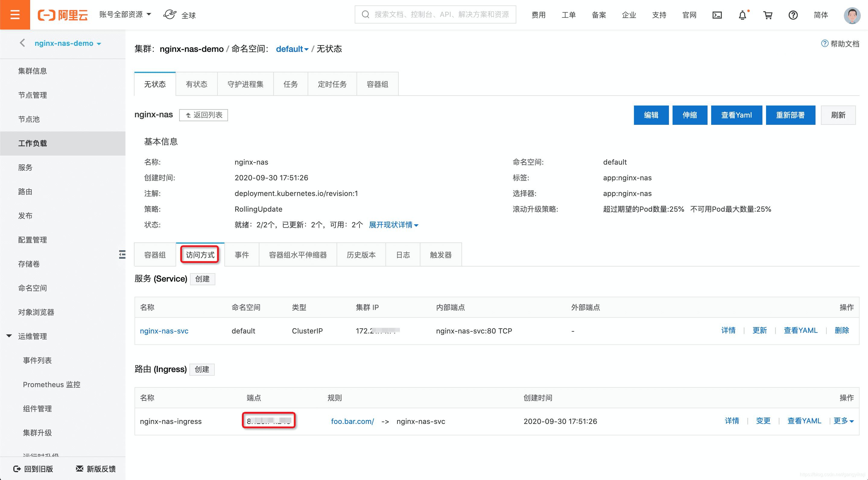Click 删除 for nginx-nas-svc
The width and height of the screenshot is (868, 480).
click(842, 330)
